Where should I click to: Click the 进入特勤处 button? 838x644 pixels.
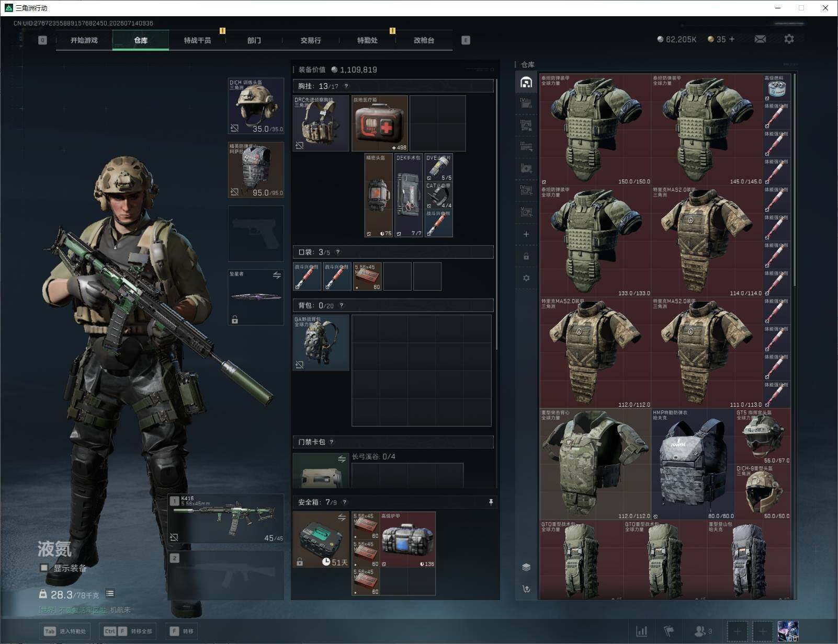(65, 631)
